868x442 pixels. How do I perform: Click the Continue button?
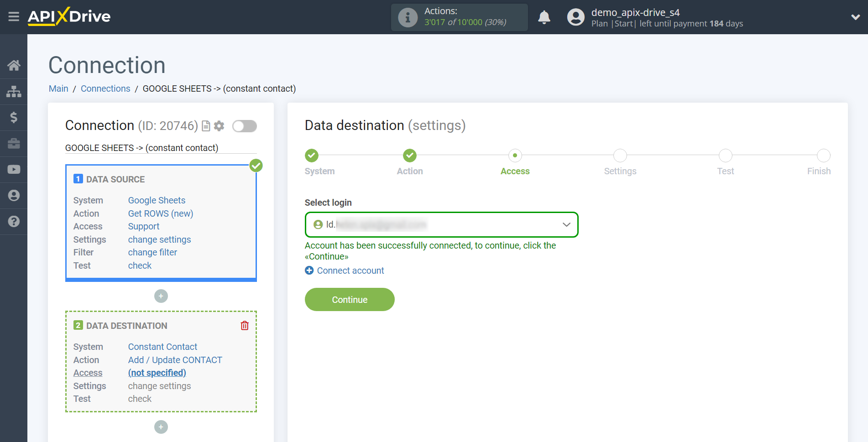coord(350,299)
